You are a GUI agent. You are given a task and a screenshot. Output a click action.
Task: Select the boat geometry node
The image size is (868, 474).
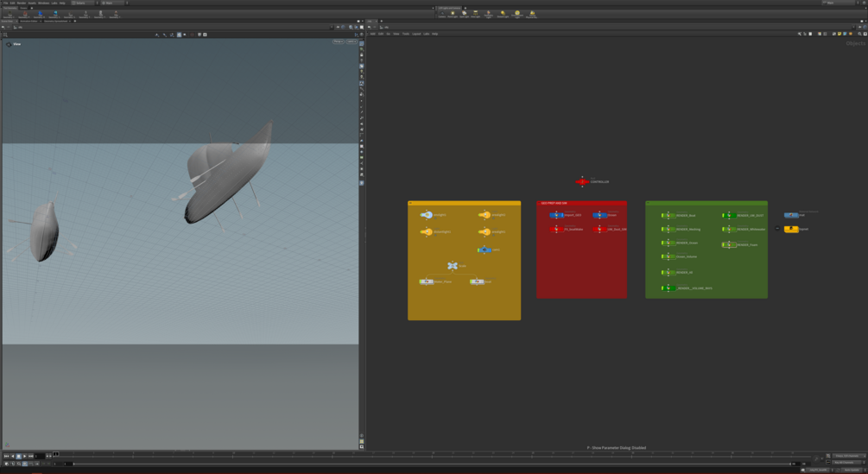click(x=477, y=281)
